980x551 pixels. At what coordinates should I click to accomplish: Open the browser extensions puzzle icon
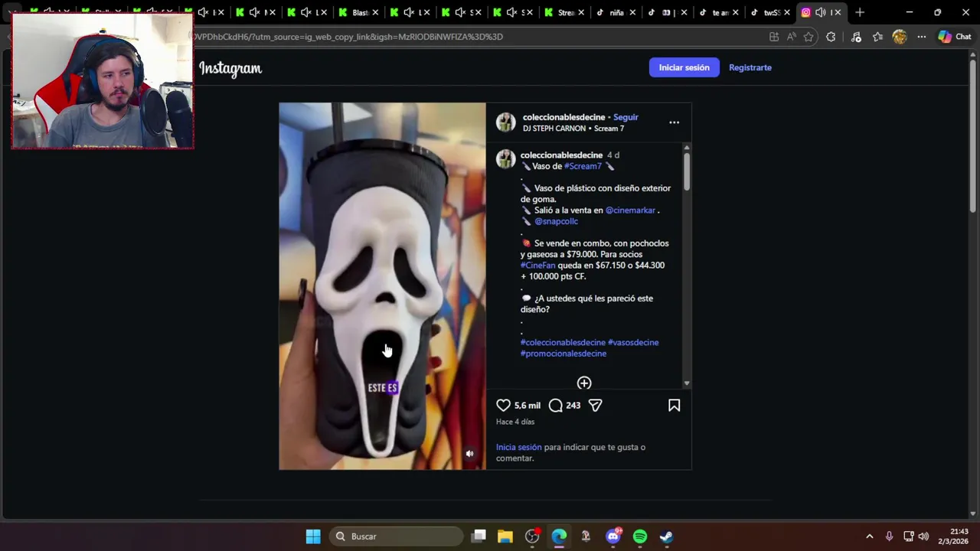(x=831, y=37)
